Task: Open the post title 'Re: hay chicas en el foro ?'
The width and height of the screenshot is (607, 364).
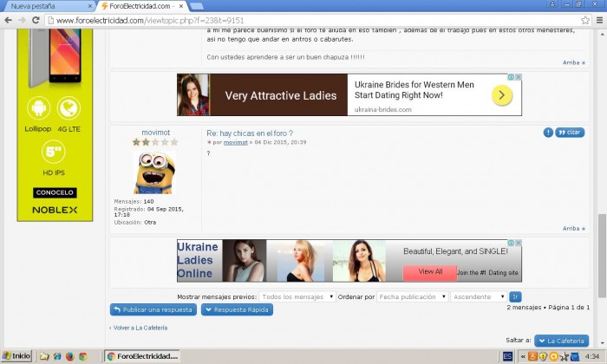Action: click(250, 133)
